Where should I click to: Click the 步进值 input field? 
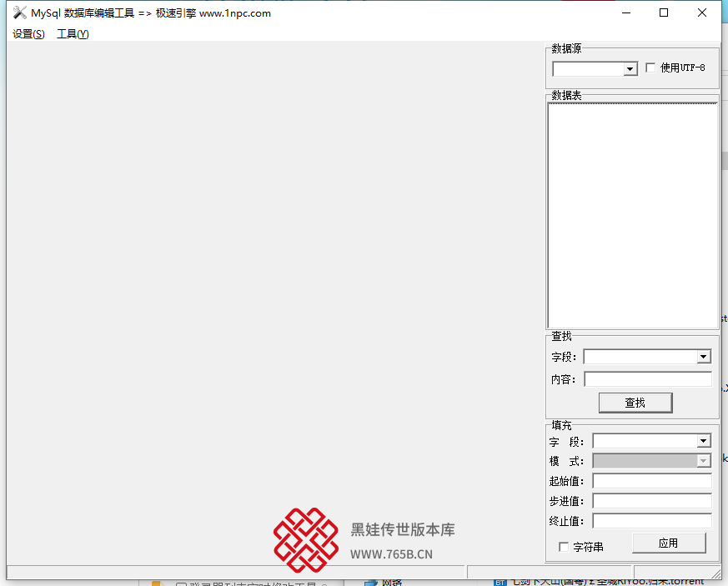[x=652, y=501]
